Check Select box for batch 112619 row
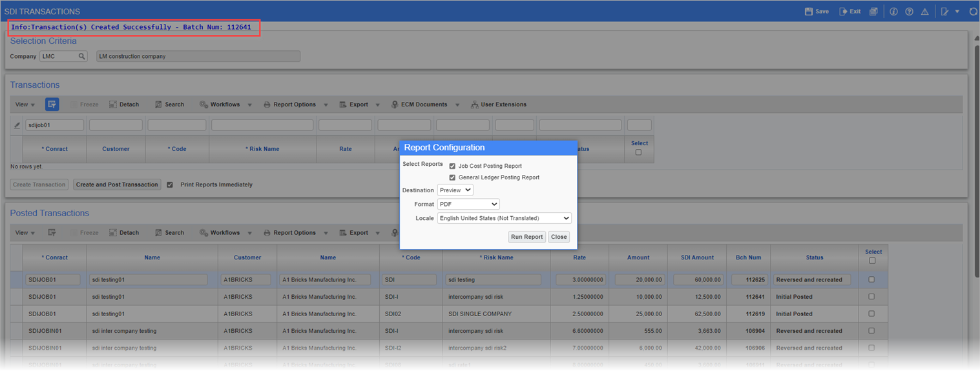The image size is (980, 371). [871, 314]
